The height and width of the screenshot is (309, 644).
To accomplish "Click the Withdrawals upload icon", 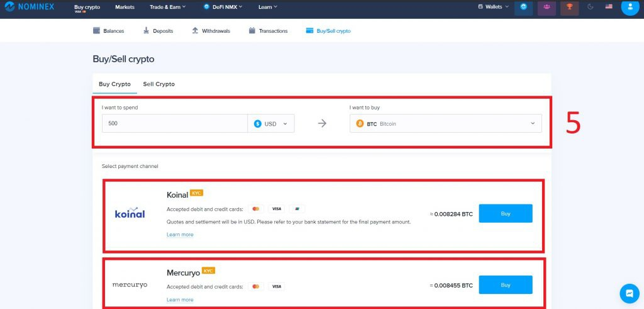I will (x=195, y=30).
